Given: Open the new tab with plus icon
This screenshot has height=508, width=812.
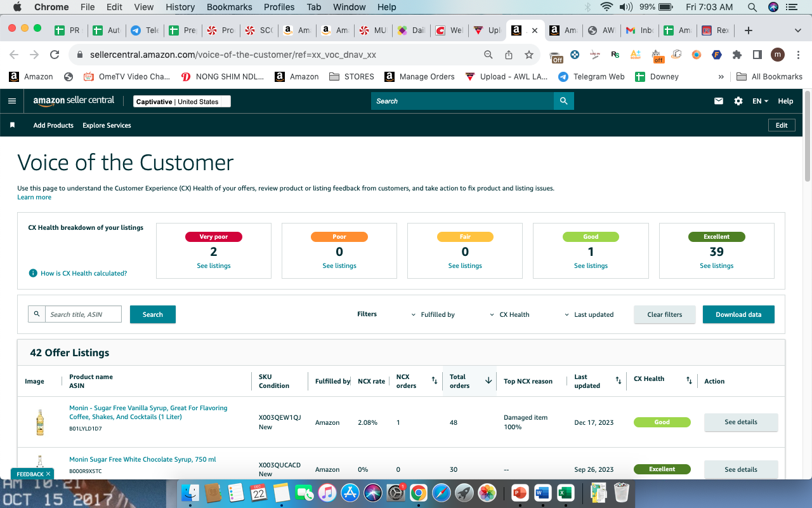Looking at the screenshot, I should (x=749, y=30).
